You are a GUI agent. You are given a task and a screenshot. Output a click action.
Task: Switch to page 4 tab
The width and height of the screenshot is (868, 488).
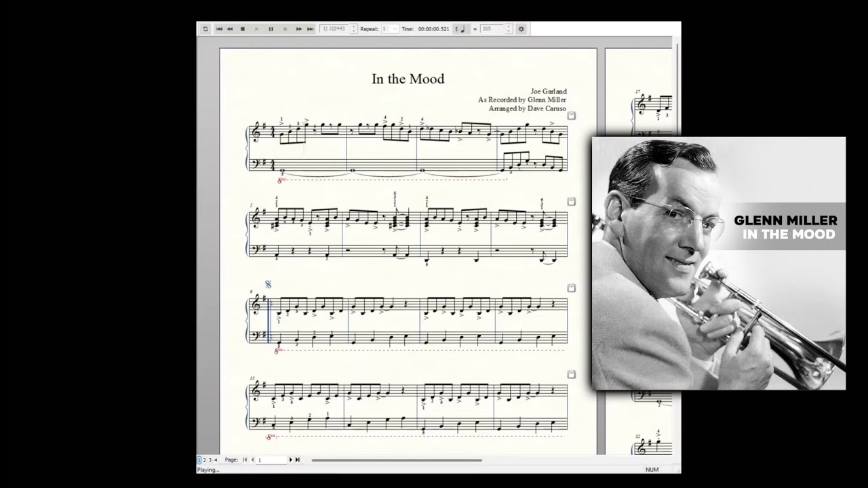pos(216,460)
